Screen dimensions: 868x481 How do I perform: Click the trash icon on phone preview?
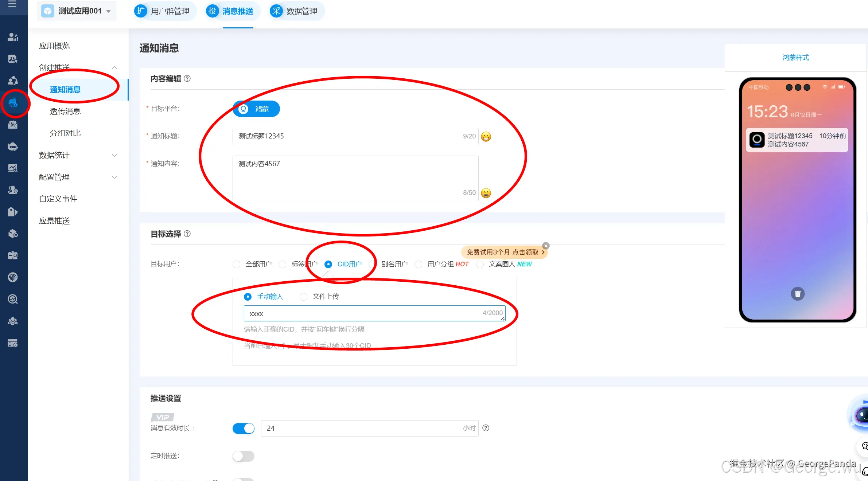[798, 294]
